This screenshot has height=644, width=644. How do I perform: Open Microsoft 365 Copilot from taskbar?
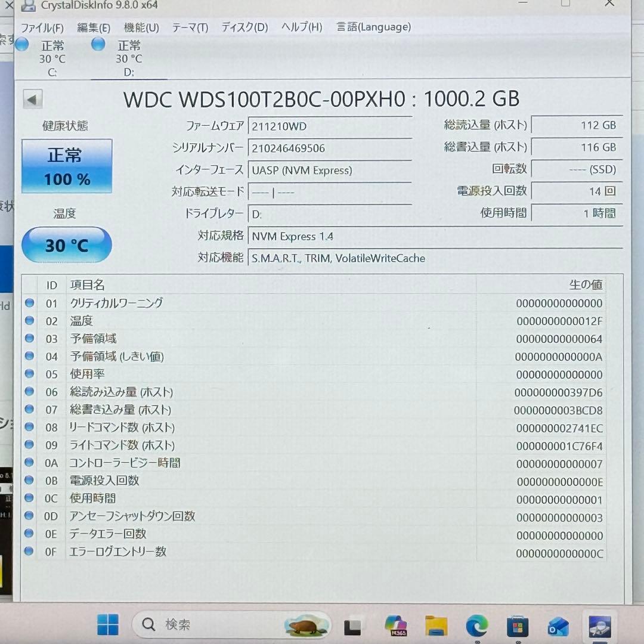[395, 625]
